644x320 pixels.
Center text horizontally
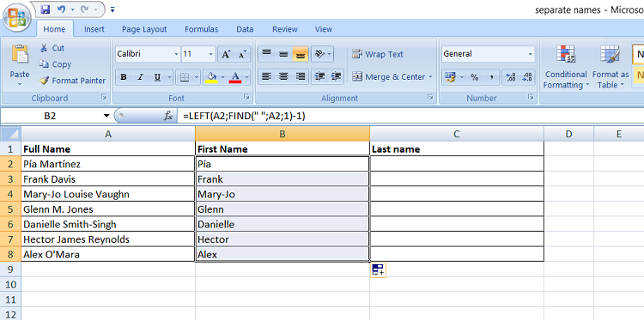click(x=283, y=76)
